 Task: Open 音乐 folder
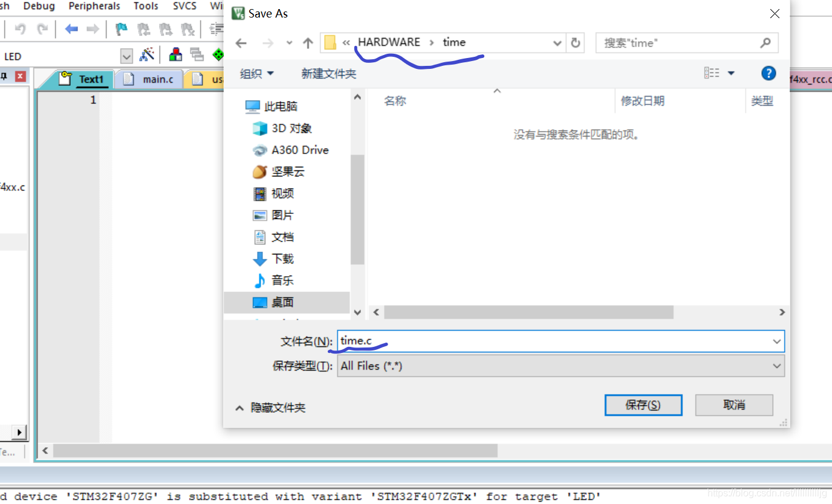273,280
